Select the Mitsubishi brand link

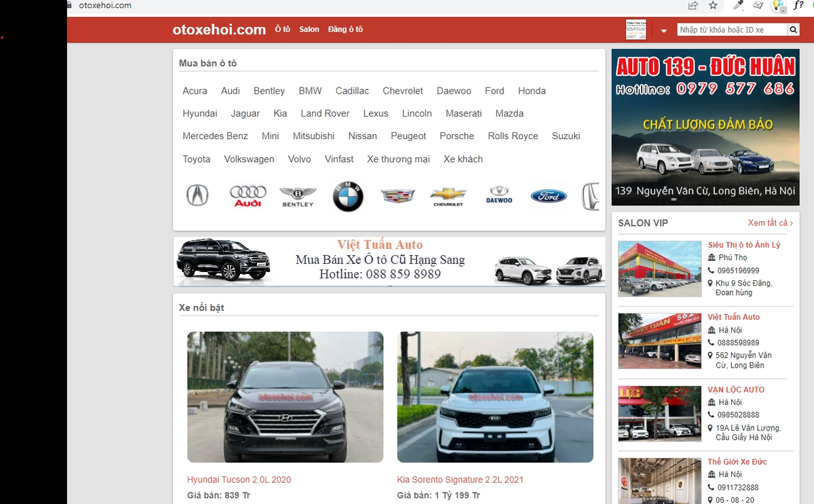tap(313, 136)
